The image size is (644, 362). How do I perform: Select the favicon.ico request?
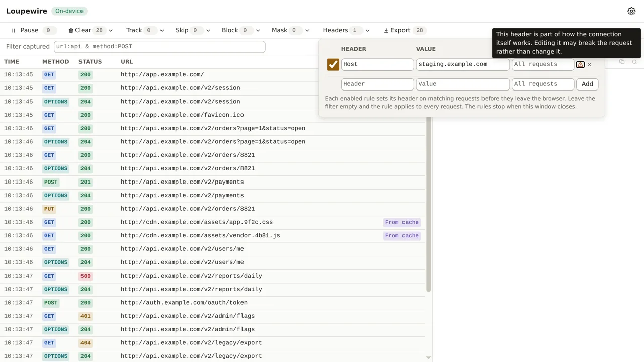point(212,115)
